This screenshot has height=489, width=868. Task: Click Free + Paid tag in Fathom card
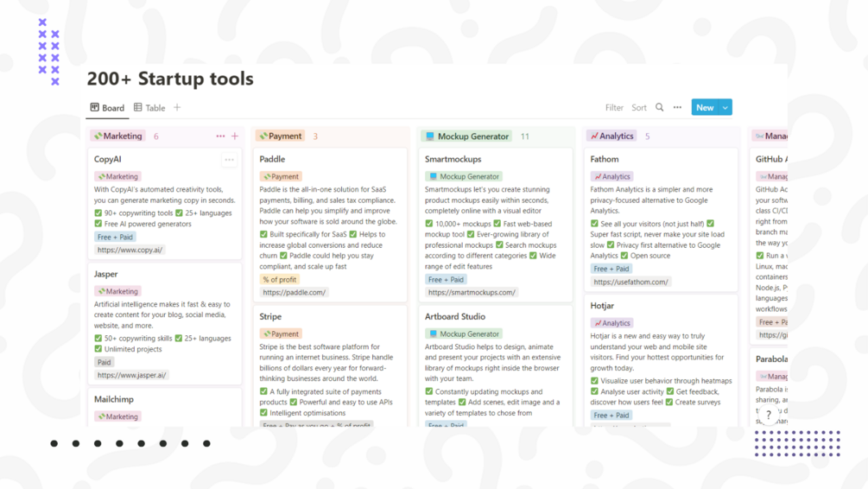click(x=611, y=269)
